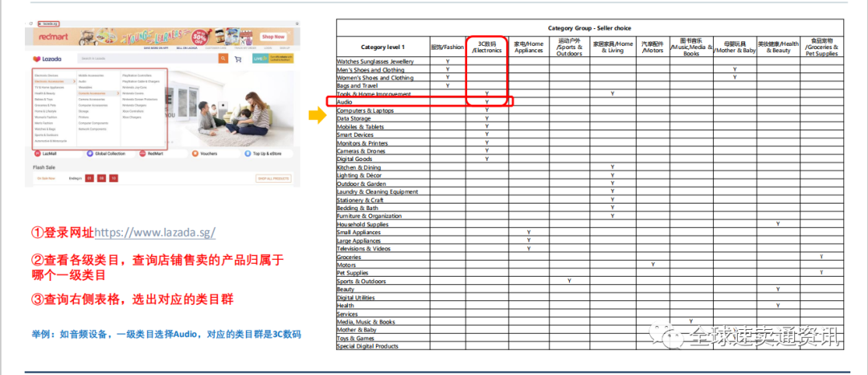Click the 汽车配件/Motors column header
Image resolution: width=868 pixels, height=375 pixels.
tap(653, 47)
